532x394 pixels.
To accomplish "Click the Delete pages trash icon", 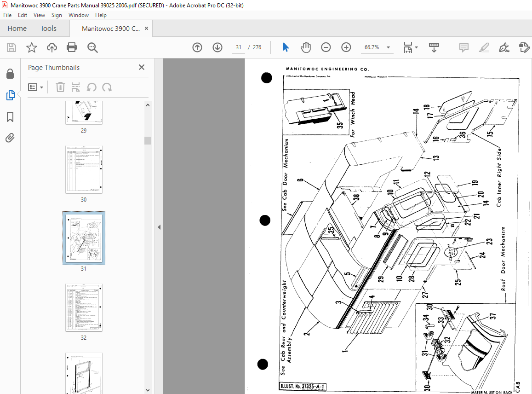I will point(60,87).
